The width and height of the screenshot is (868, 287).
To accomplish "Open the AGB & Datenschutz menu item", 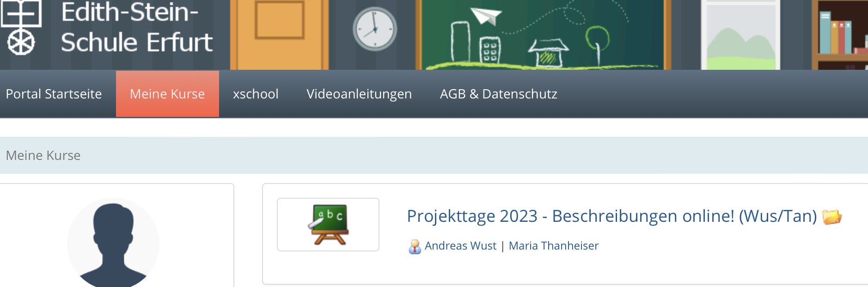I will point(498,94).
